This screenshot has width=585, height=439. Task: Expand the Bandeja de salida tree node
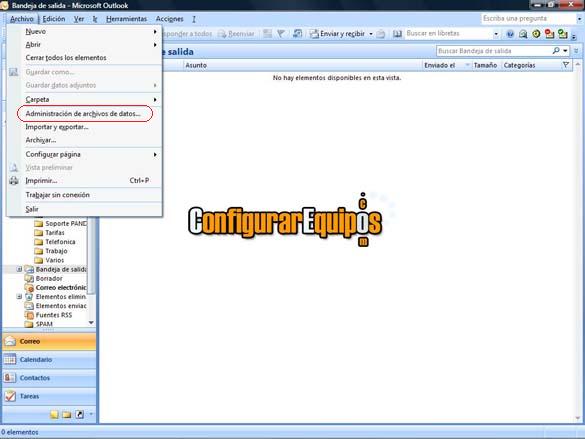[x=19, y=269]
